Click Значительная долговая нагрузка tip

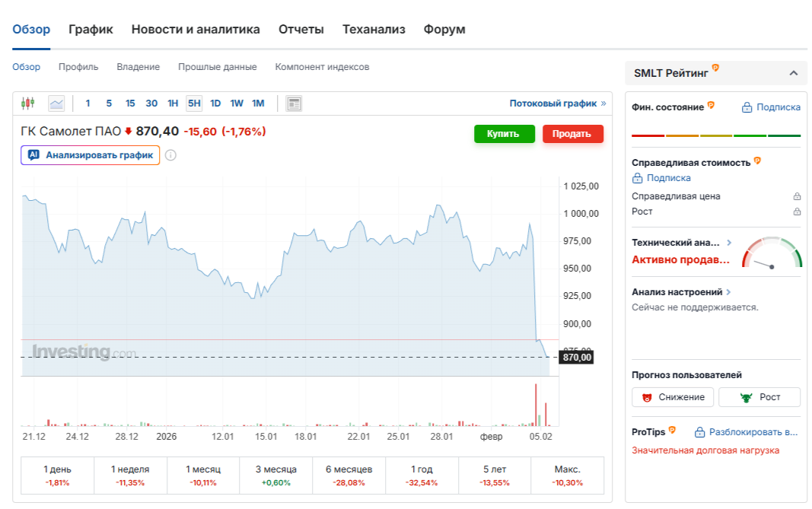[705, 450]
